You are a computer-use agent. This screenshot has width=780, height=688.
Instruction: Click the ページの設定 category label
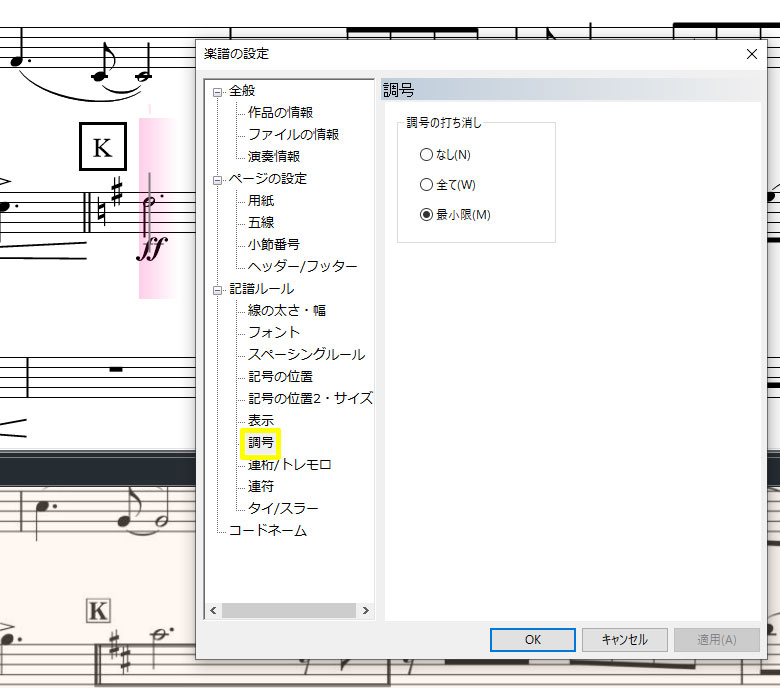click(268, 179)
